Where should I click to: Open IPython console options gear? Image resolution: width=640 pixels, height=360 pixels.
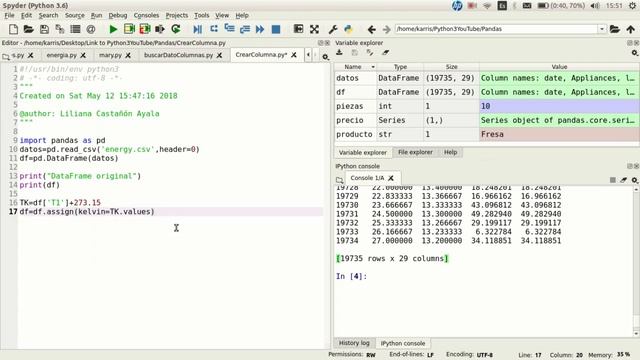(635, 180)
